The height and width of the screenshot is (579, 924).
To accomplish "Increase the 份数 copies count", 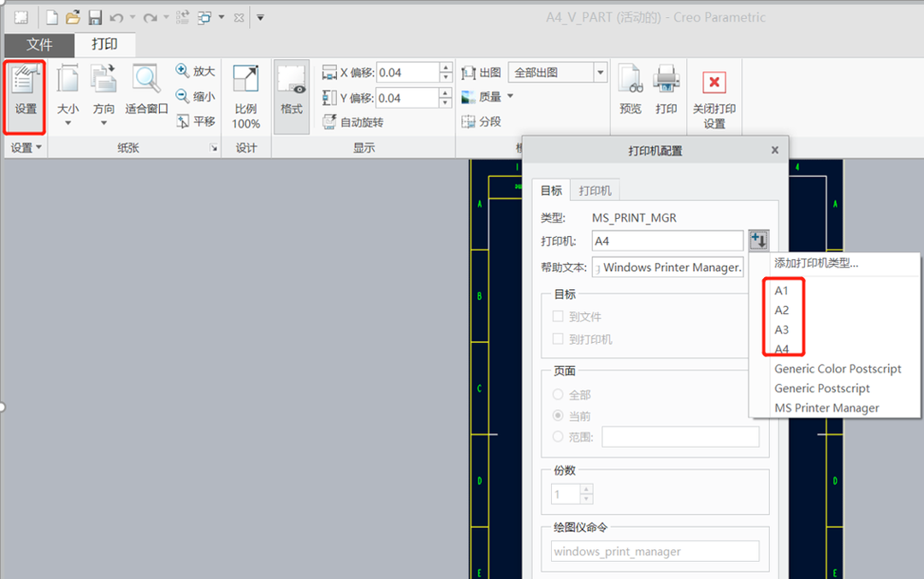I will pos(586,489).
